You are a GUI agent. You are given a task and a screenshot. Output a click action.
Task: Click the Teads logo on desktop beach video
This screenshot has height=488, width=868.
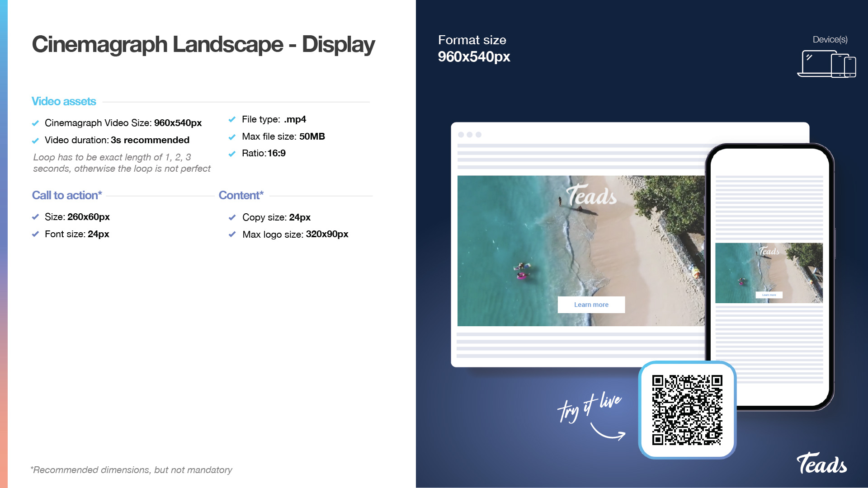(x=591, y=196)
